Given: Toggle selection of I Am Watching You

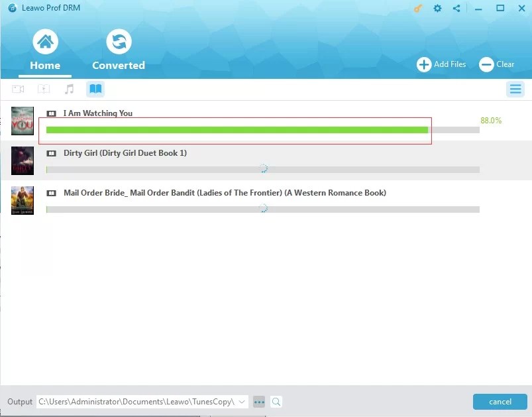Looking at the screenshot, I should (x=51, y=113).
